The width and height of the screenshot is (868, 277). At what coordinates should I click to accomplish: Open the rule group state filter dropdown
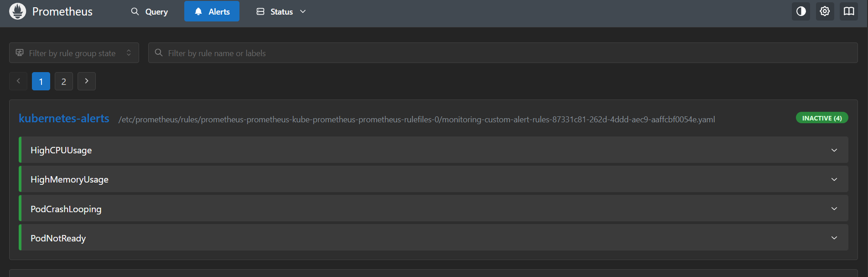coord(74,53)
